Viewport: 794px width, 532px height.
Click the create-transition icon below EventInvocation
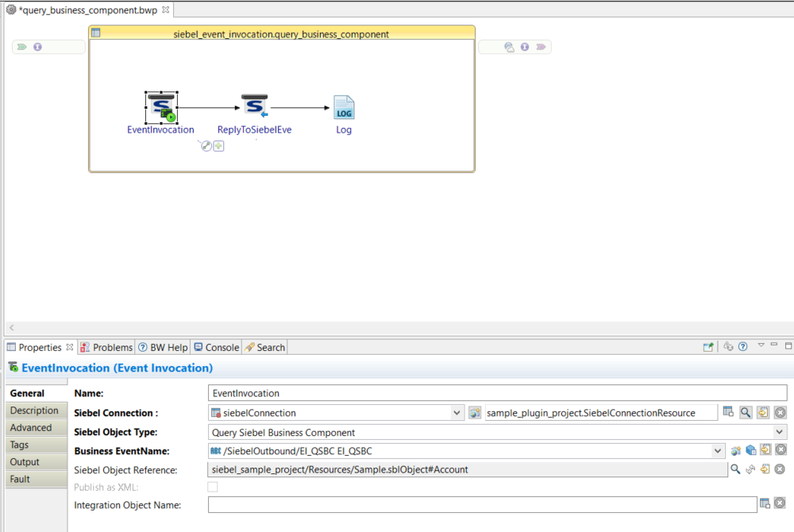[x=206, y=146]
